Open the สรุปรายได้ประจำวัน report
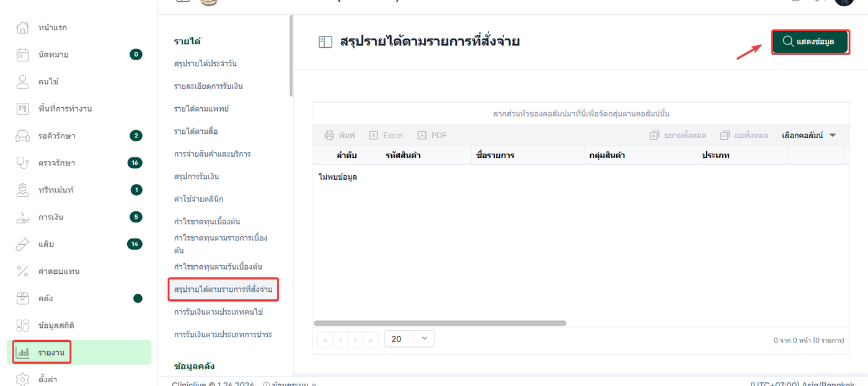 (x=205, y=63)
